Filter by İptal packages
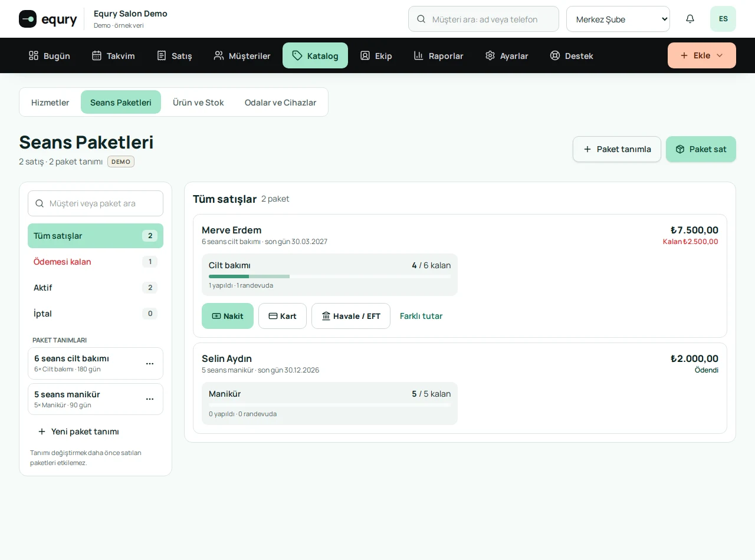Image resolution: width=755 pixels, height=560 pixels. [x=96, y=314]
